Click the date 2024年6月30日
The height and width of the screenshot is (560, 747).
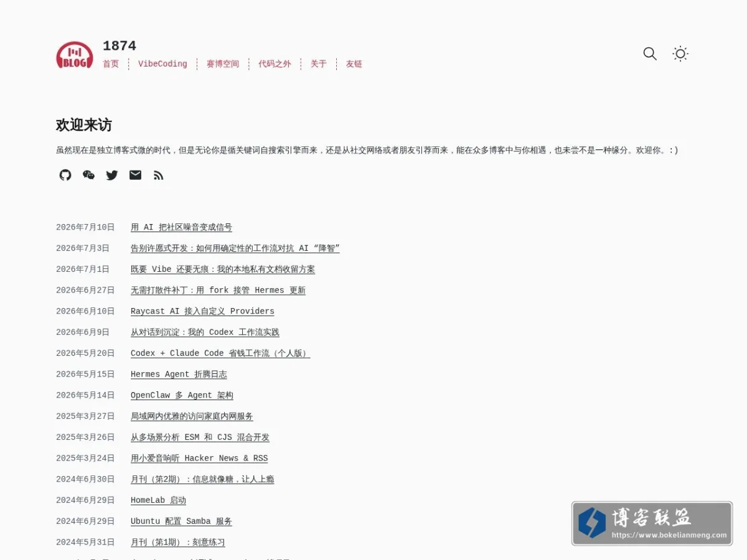pyautogui.click(x=85, y=479)
